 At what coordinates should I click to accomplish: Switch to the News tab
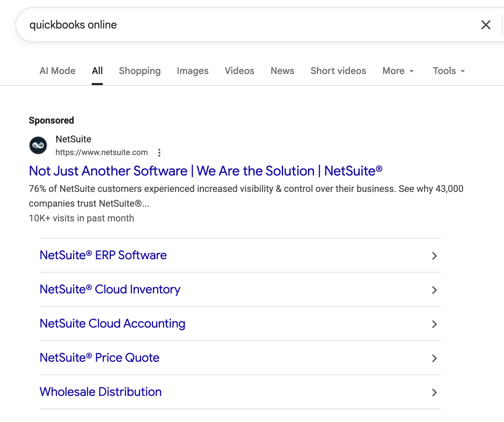[282, 71]
